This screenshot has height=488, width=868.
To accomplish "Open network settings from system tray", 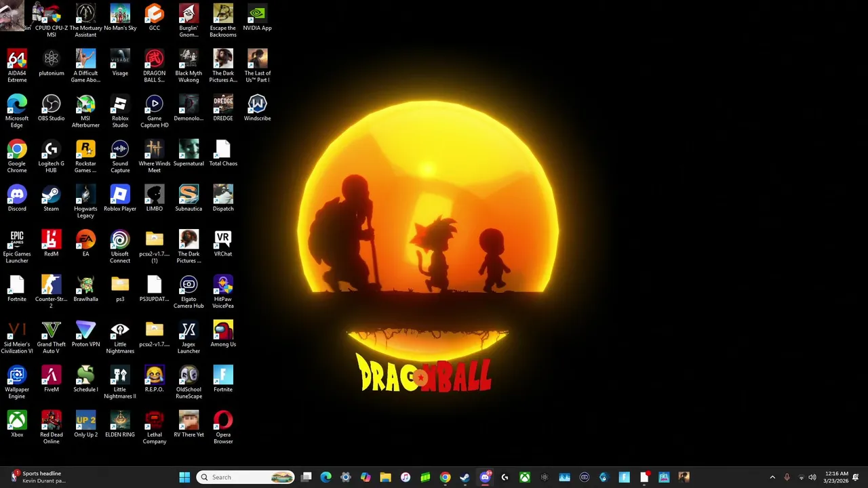I will (801, 477).
